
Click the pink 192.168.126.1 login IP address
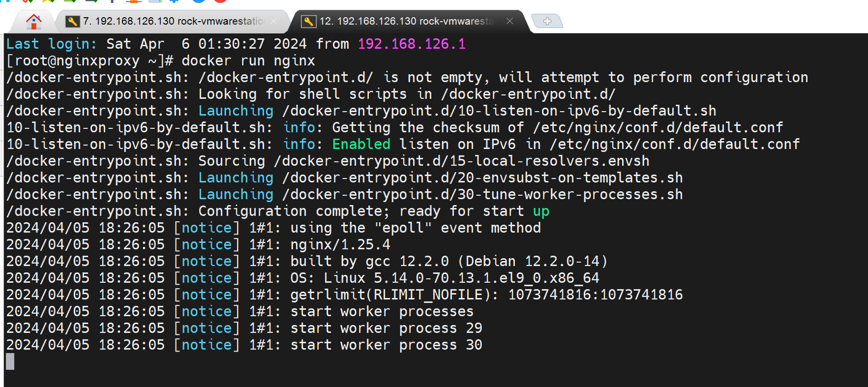click(x=411, y=44)
